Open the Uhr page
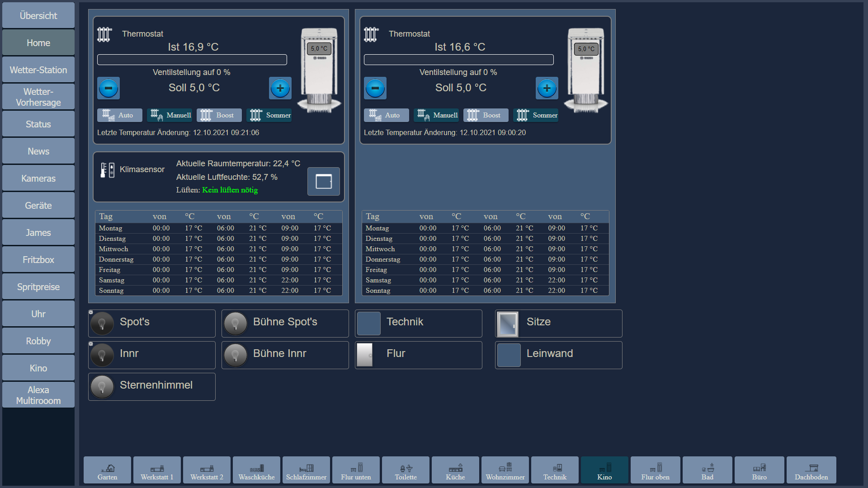This screenshot has height=488, width=868. [38, 314]
